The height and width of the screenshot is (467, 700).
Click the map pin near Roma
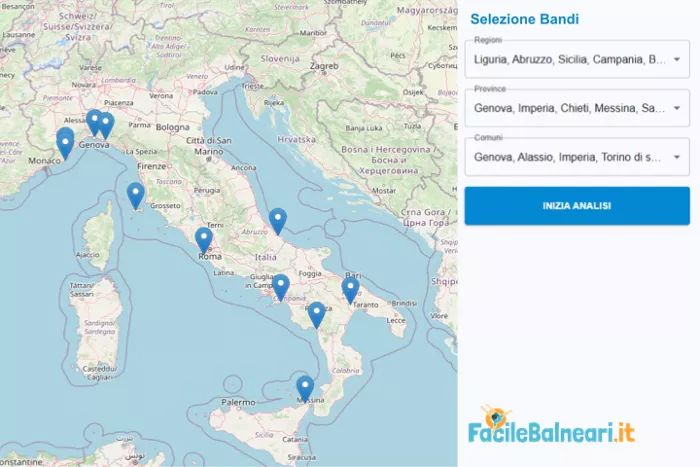pos(204,240)
